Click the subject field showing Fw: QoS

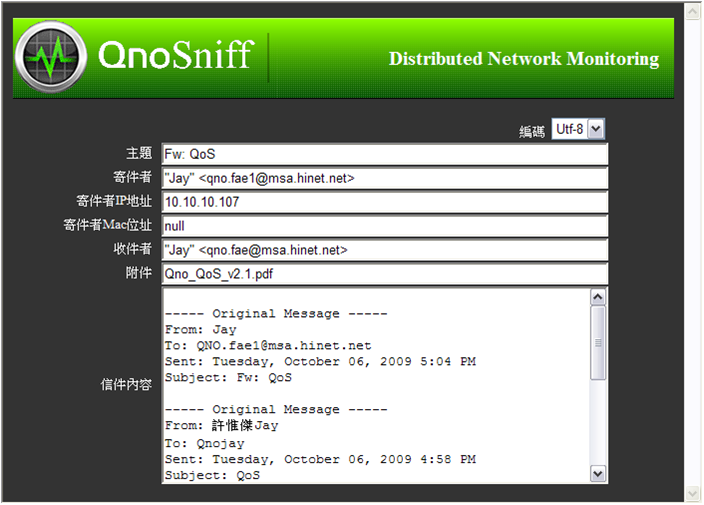(x=385, y=154)
